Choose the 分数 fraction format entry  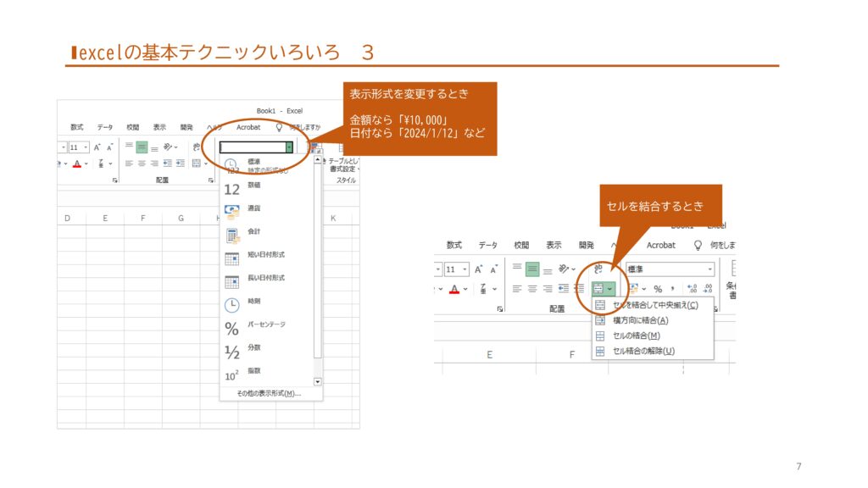pyautogui.click(x=254, y=347)
